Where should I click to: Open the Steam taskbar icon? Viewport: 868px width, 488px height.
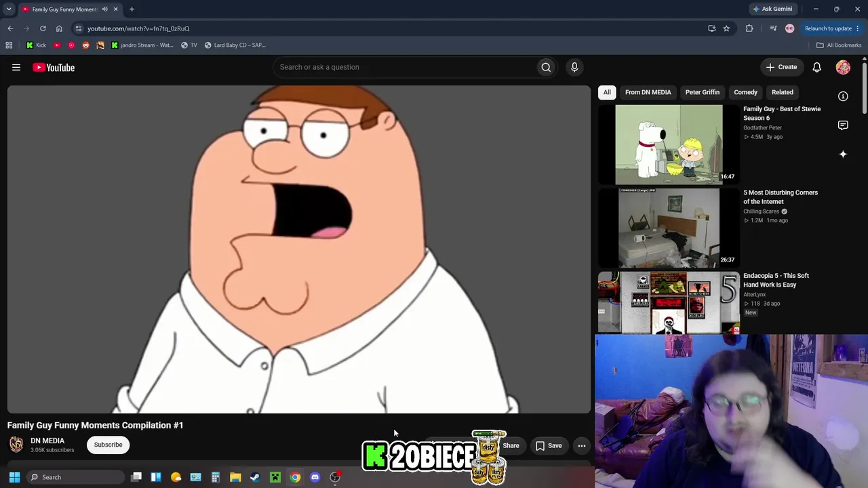coord(255,477)
